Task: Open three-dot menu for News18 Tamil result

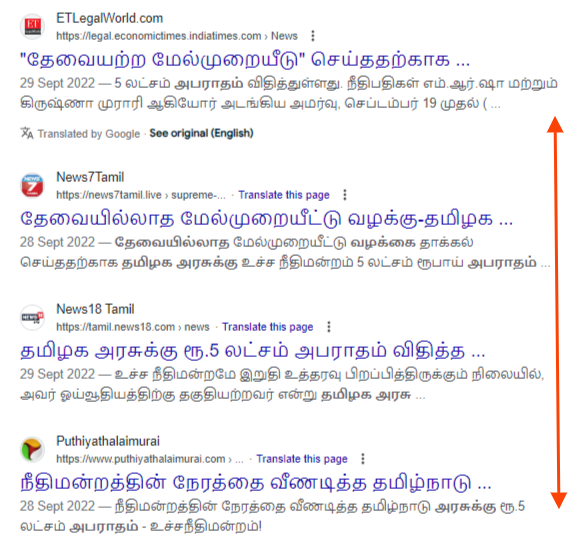Action: (x=328, y=327)
